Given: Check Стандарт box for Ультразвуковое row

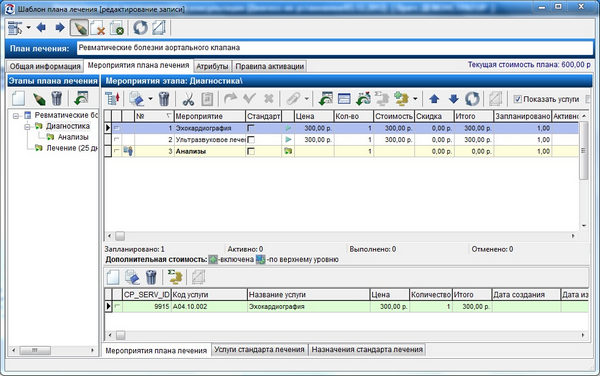Looking at the screenshot, I should pyautogui.click(x=251, y=140).
